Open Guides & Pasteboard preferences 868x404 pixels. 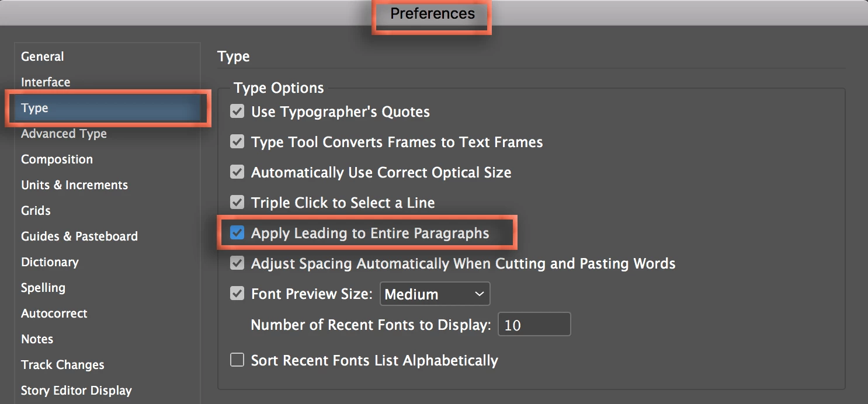click(79, 236)
